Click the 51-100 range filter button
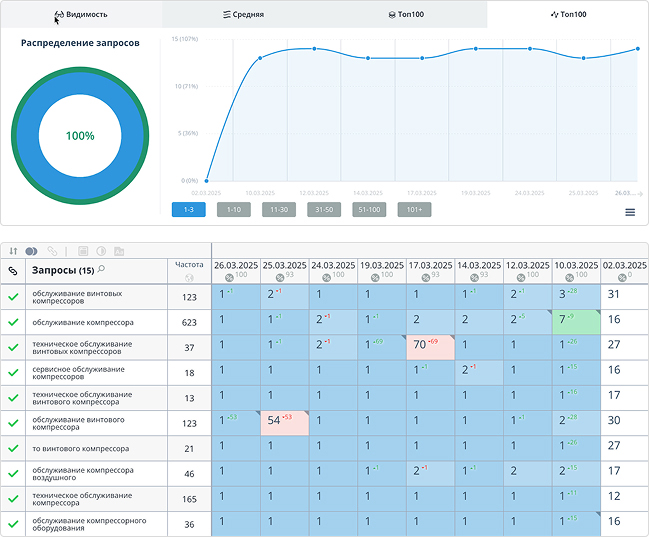 [368, 210]
